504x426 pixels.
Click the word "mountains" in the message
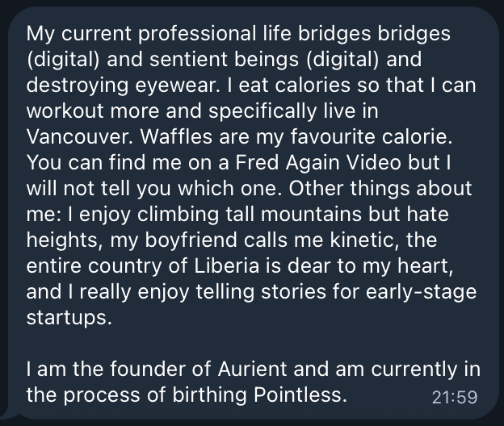[311, 214]
